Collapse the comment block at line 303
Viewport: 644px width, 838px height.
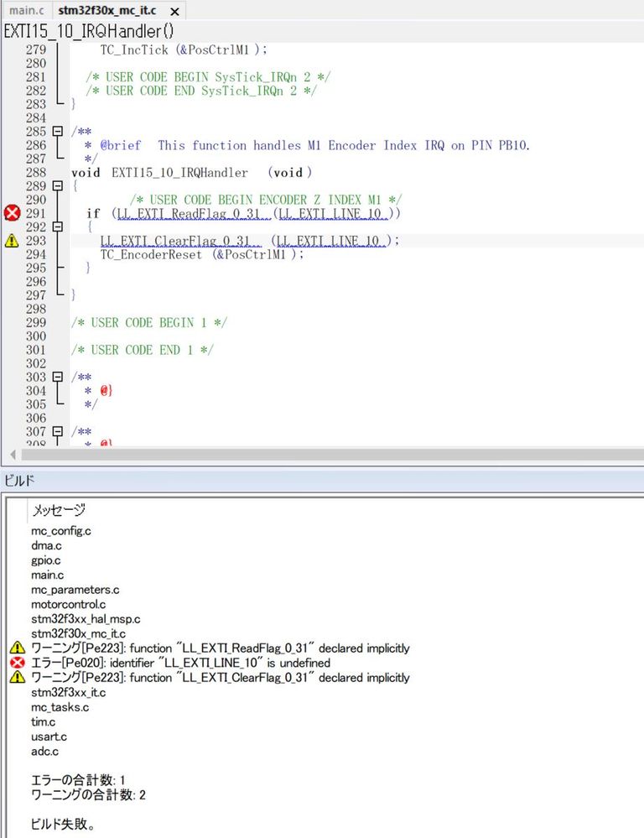58,377
